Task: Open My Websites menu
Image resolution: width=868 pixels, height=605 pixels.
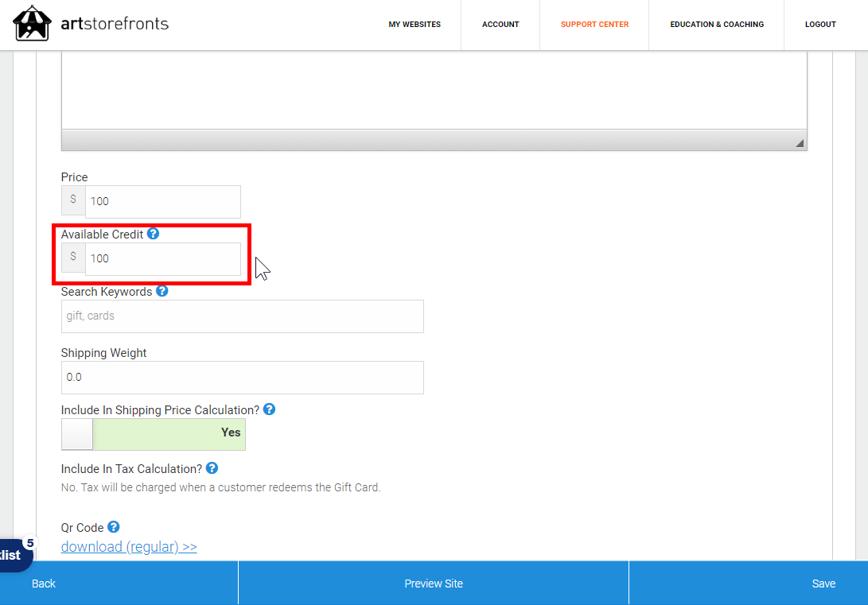Action: point(415,25)
